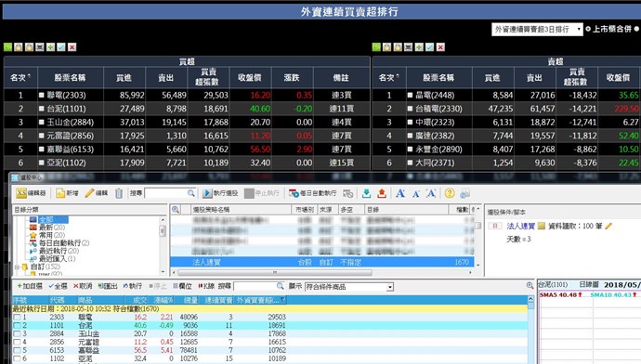The width and height of the screenshot is (641, 364).
Task: Open help via the yellow question mark icon
Action: (x=450, y=193)
